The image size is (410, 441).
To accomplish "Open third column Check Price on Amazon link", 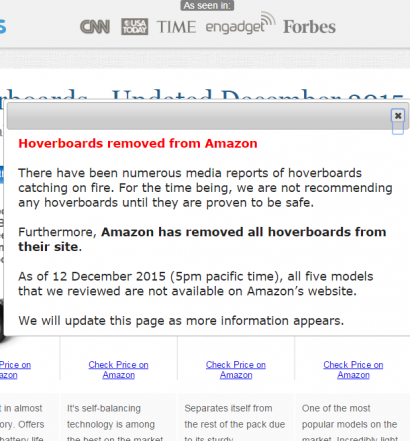I will [236, 370].
